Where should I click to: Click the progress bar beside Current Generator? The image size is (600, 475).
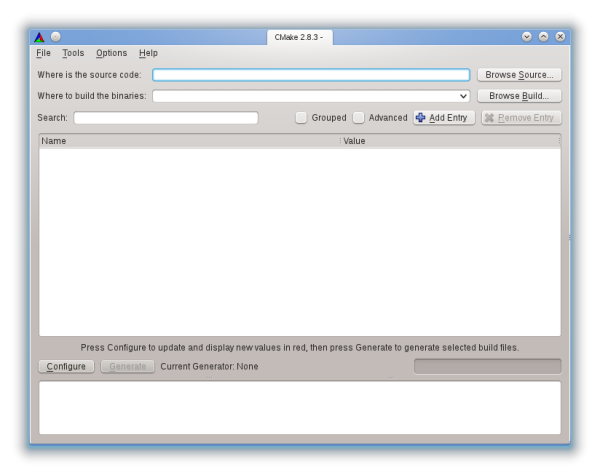pyautogui.click(x=488, y=366)
